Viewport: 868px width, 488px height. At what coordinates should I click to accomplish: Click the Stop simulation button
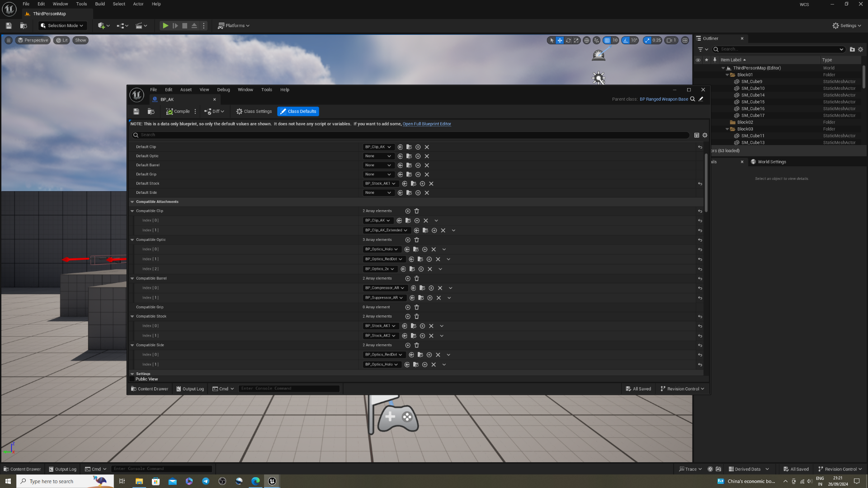pyautogui.click(x=184, y=26)
